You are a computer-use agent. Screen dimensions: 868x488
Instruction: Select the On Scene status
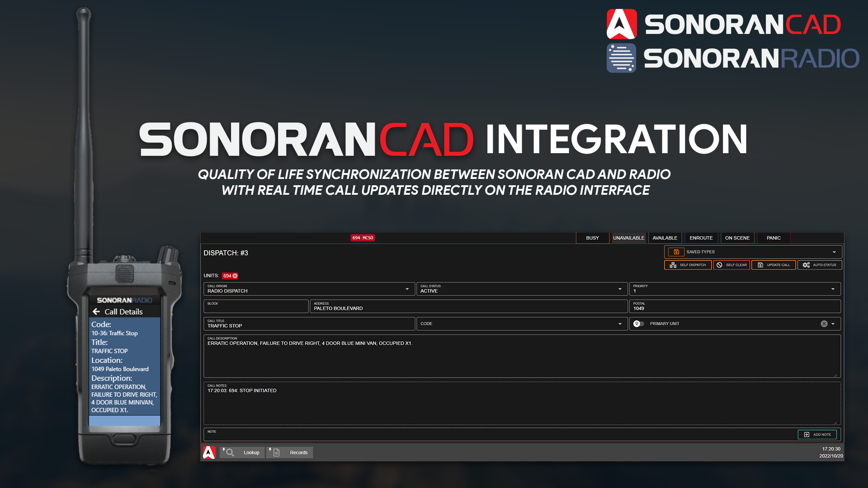click(x=737, y=238)
